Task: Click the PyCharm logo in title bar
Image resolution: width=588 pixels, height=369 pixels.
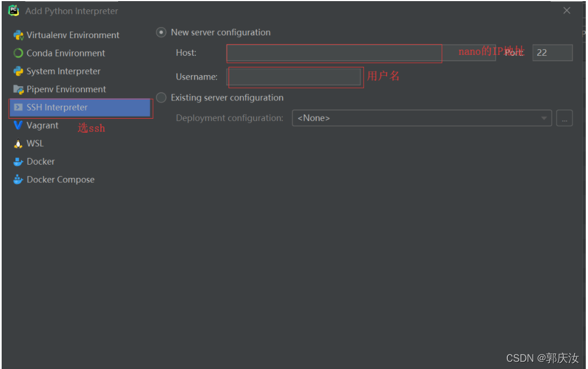Action: click(x=13, y=10)
